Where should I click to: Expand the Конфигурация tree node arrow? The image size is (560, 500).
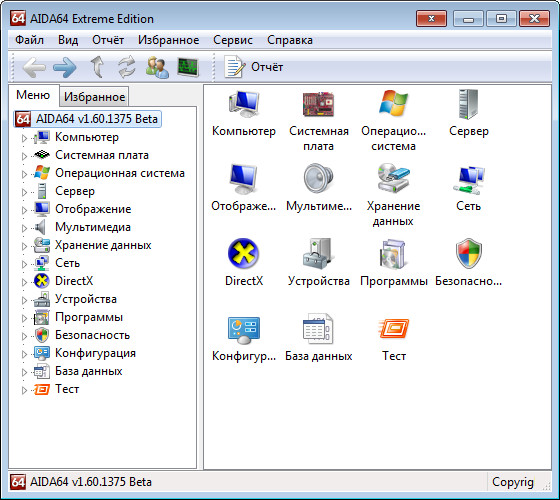[24, 354]
